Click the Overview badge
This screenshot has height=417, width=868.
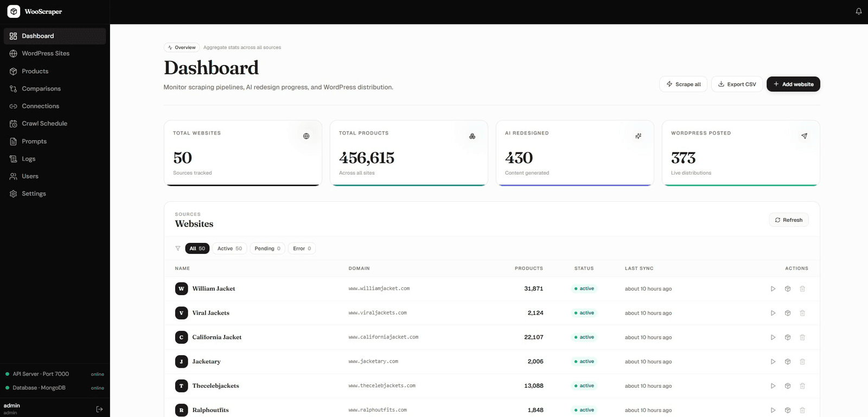[182, 47]
